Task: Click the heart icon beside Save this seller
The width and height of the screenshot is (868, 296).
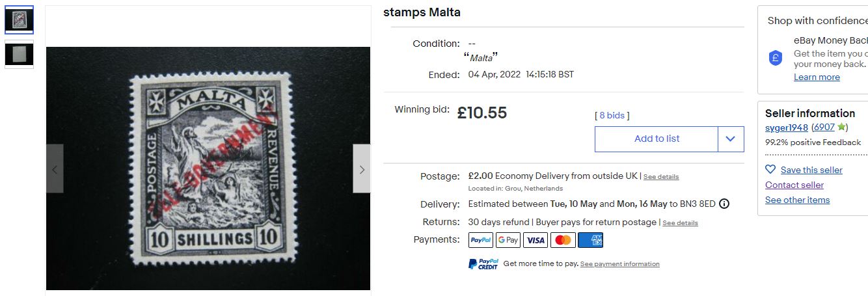Action: tap(770, 169)
